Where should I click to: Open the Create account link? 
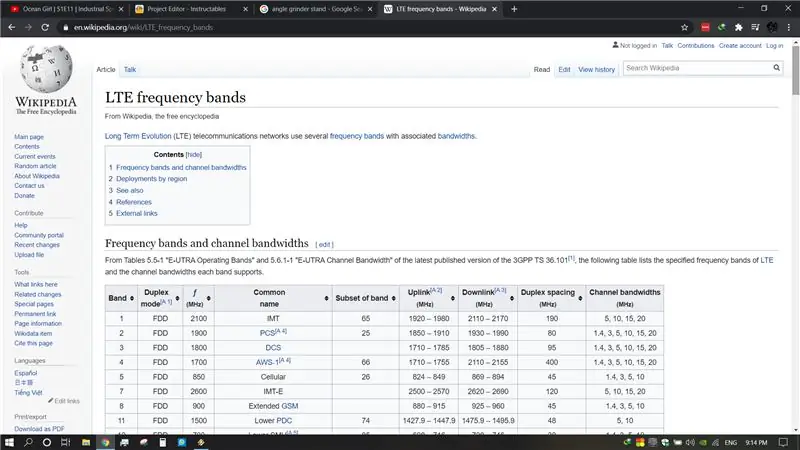(740, 45)
